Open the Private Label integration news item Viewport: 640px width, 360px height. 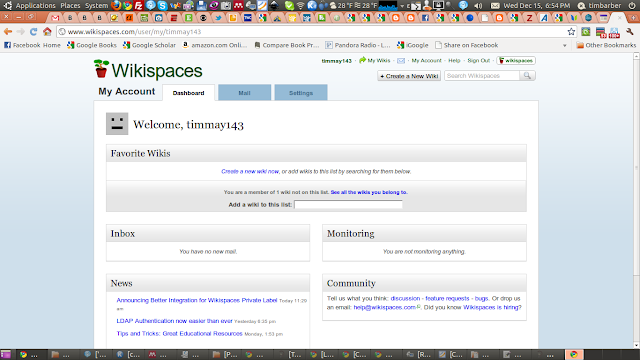197,300
